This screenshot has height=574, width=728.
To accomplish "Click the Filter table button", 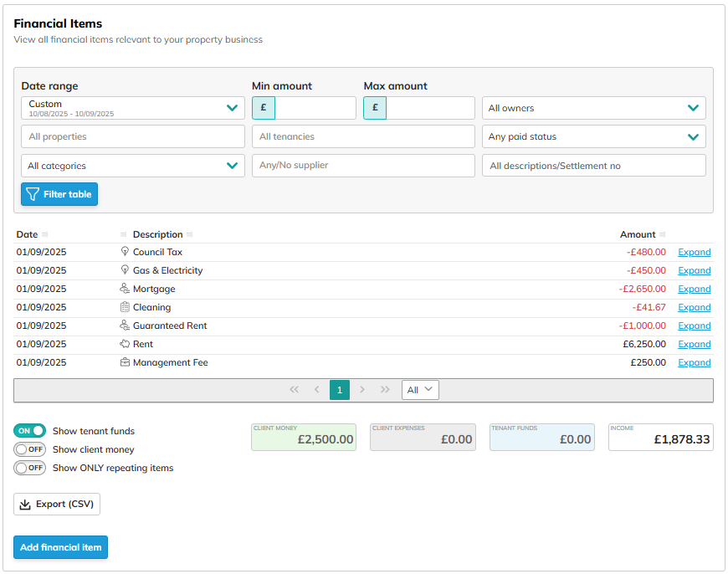I will [59, 194].
